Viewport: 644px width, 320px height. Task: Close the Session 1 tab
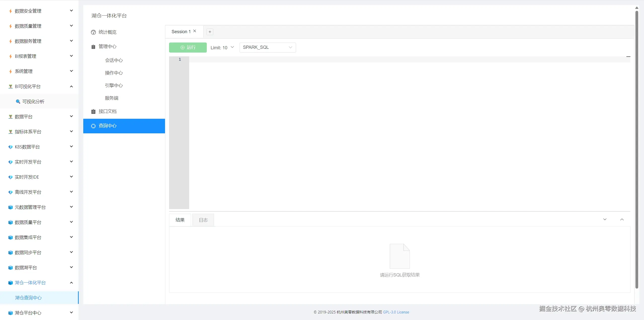coord(195,31)
